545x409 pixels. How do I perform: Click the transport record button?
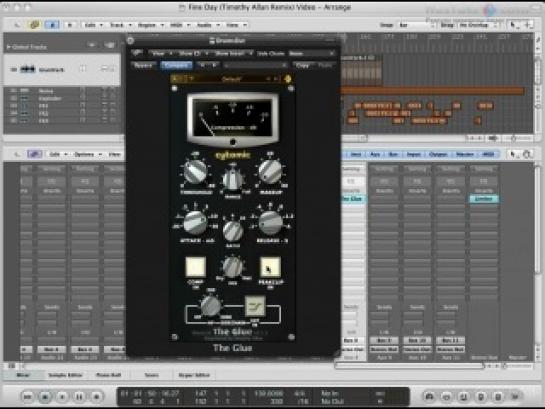97,396
